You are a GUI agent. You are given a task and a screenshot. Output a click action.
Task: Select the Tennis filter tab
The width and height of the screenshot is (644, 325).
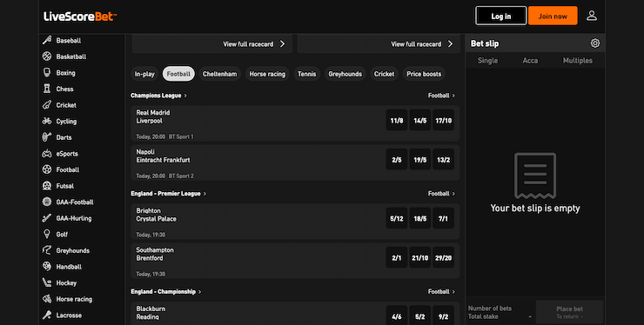[x=307, y=74]
